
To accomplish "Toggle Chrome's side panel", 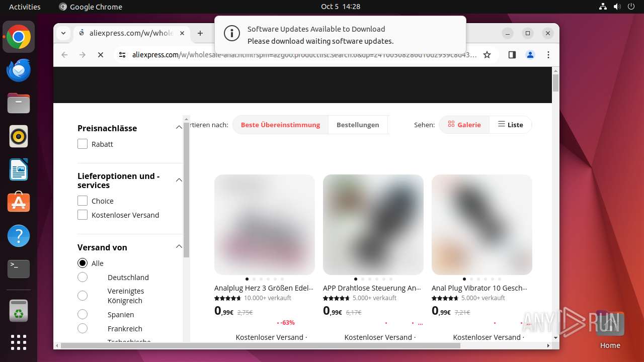I will [512, 55].
